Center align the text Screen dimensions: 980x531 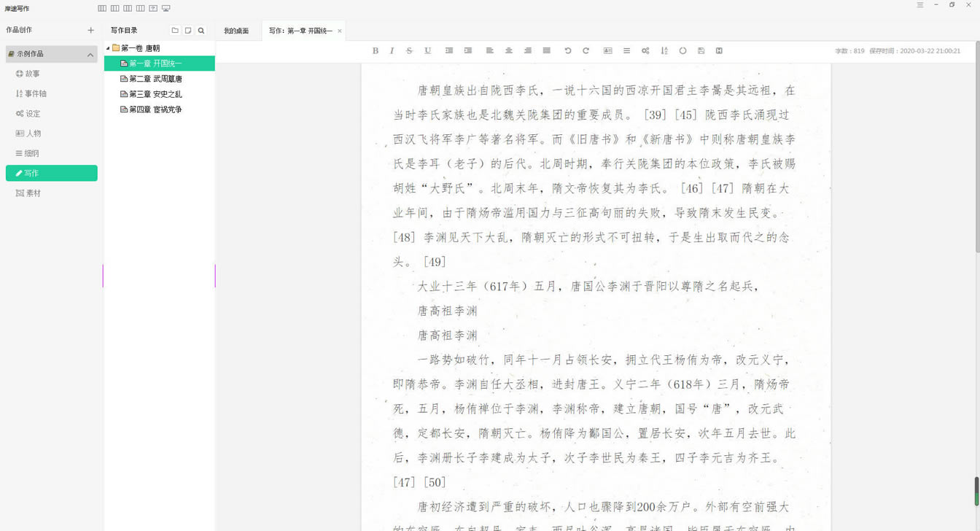509,51
